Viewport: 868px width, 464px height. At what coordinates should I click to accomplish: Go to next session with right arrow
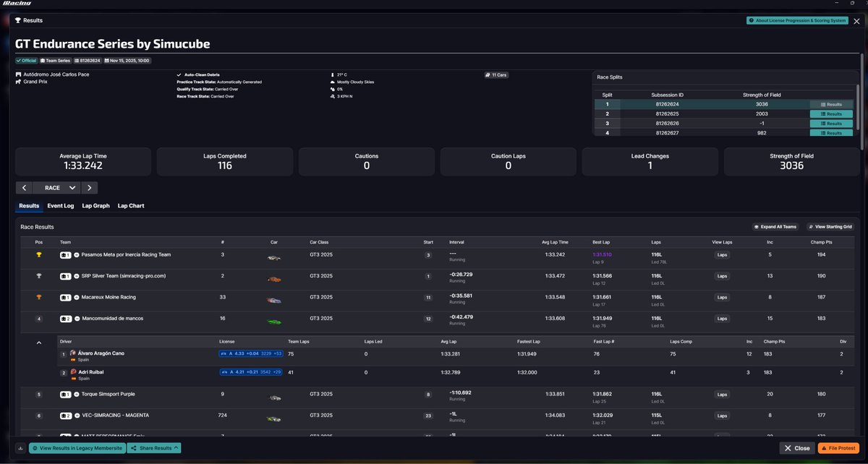pyautogui.click(x=89, y=187)
